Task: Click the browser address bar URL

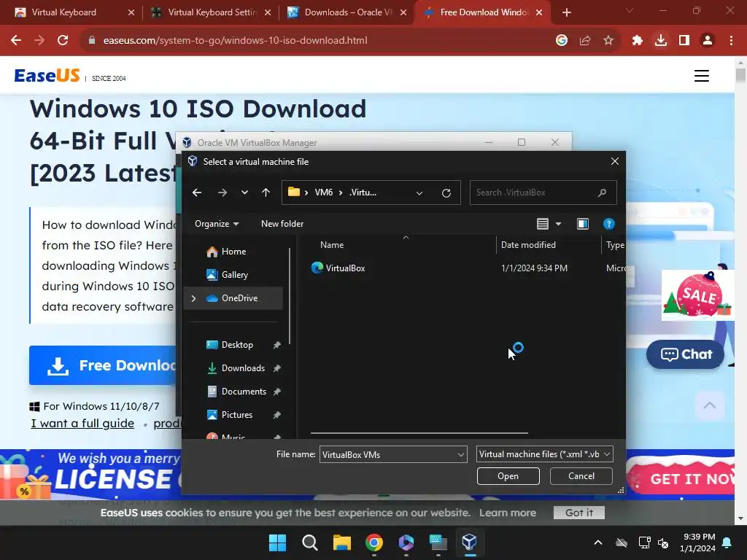Action: pyautogui.click(x=235, y=41)
